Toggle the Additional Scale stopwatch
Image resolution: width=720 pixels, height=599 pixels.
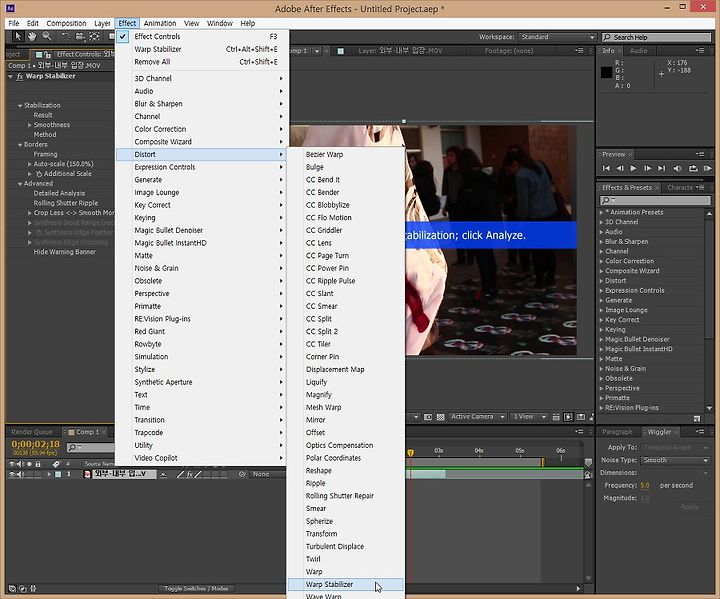coord(39,174)
